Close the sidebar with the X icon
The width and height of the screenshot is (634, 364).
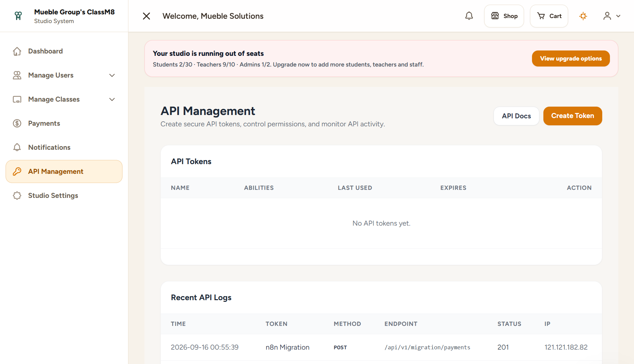click(146, 16)
